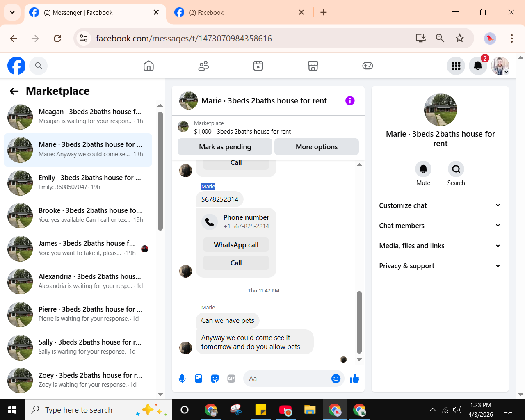Open the emoji picker in message box
This screenshot has height=420, width=525.
point(336,379)
